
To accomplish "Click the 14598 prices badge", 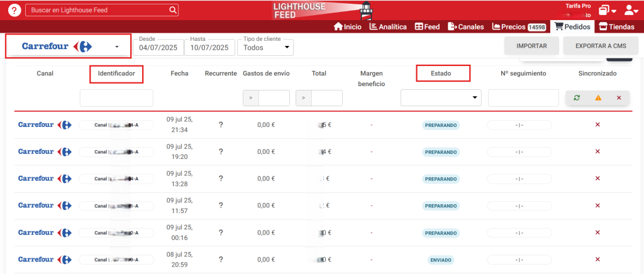I will tap(536, 27).
